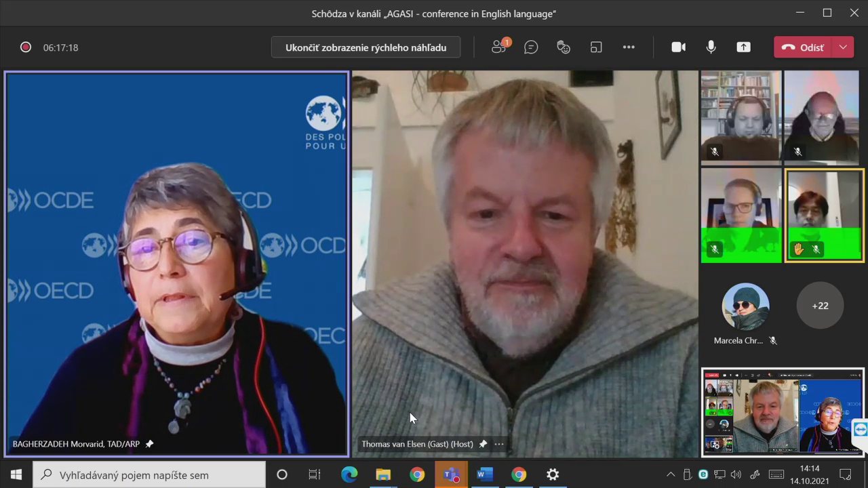Click Ukončiť zobrazenie rýchleho náhľadu button

point(366,47)
